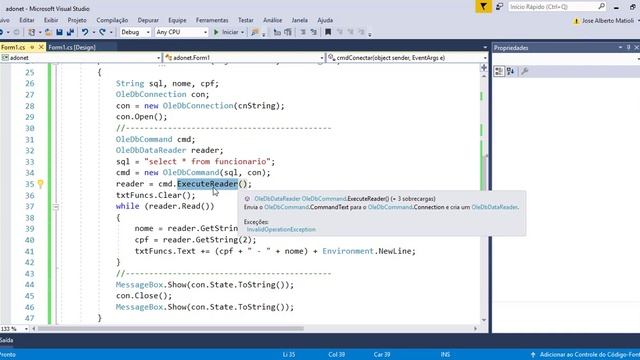Open the New Project toolbar icon

point(31,32)
